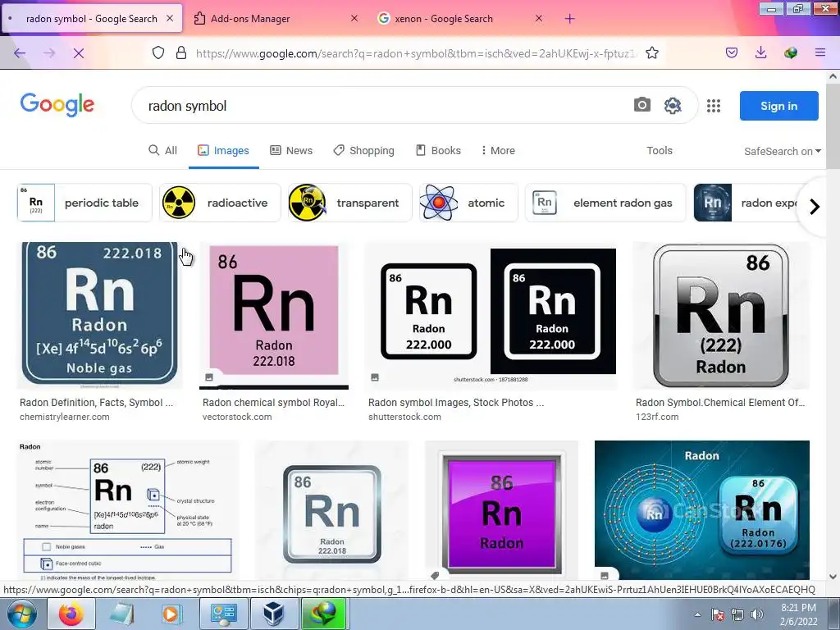The image size is (840, 630).
Task: Click the forward navigation arrow
Action: click(49, 52)
